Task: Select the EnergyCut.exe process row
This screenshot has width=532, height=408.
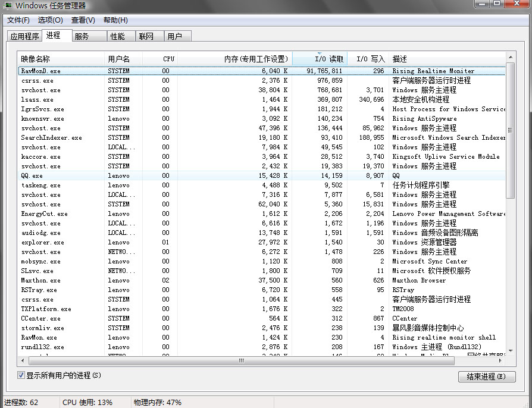Action: click(261, 214)
